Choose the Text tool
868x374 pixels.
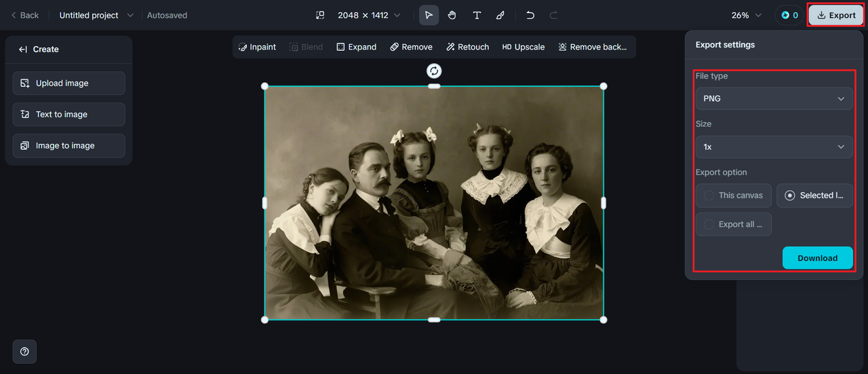(x=477, y=15)
